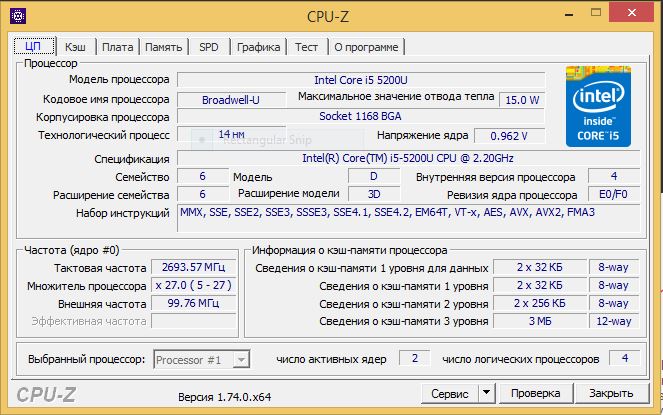Select the Broadwell-U code name value
This screenshot has width=663, height=415.
[x=231, y=100]
